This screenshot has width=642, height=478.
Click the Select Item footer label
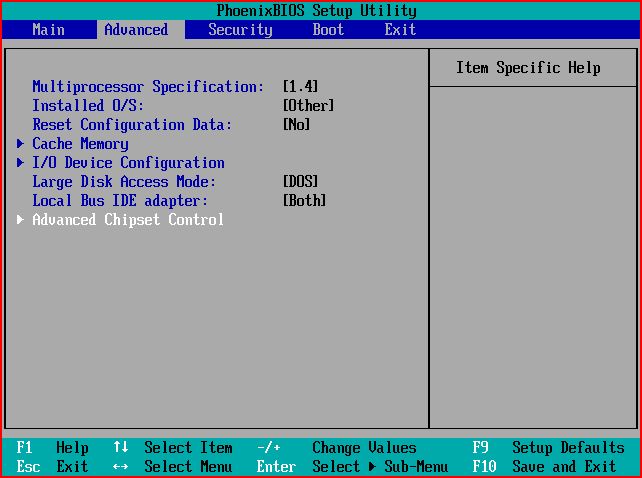coord(188,447)
